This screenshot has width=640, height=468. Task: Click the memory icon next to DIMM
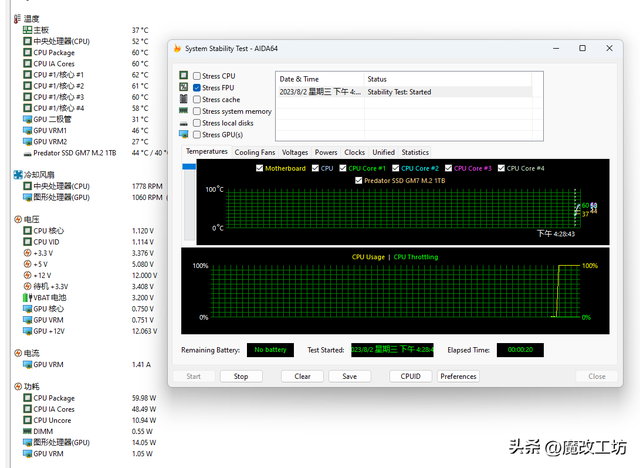pos(27,431)
